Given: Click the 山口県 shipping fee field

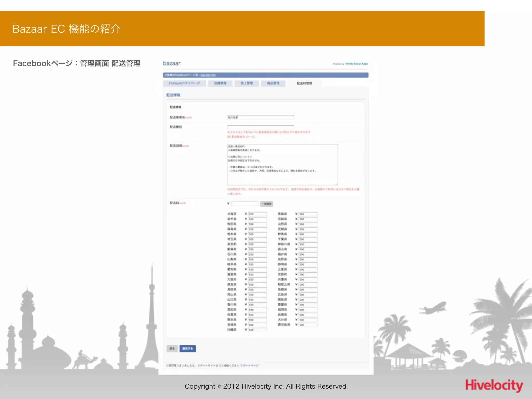Looking at the screenshot, I should click(257, 300).
